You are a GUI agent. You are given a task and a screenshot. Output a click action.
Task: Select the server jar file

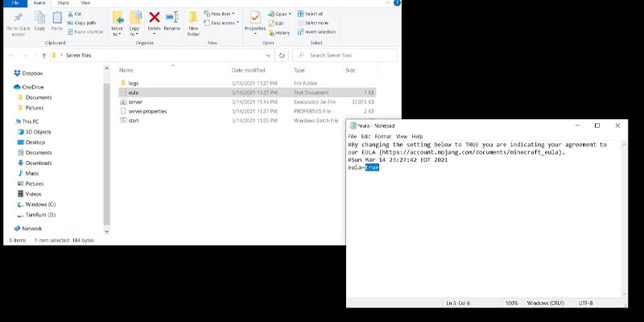click(x=246, y=102)
